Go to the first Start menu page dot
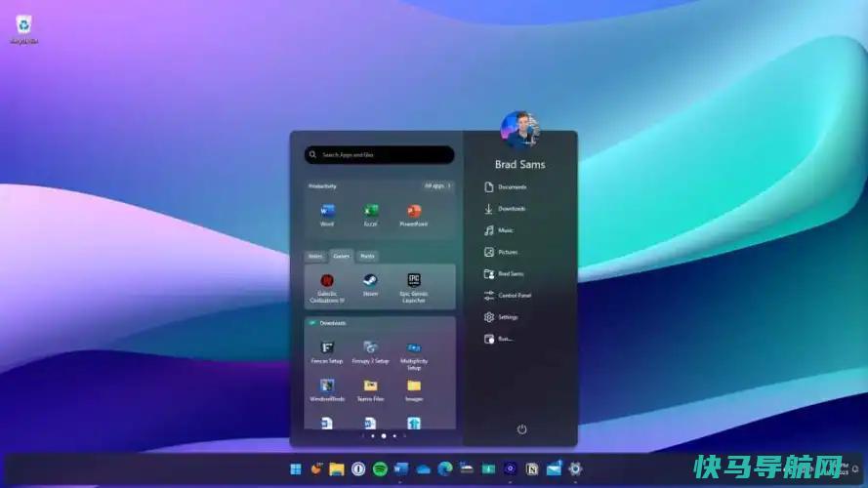868x488 pixels. [373, 436]
